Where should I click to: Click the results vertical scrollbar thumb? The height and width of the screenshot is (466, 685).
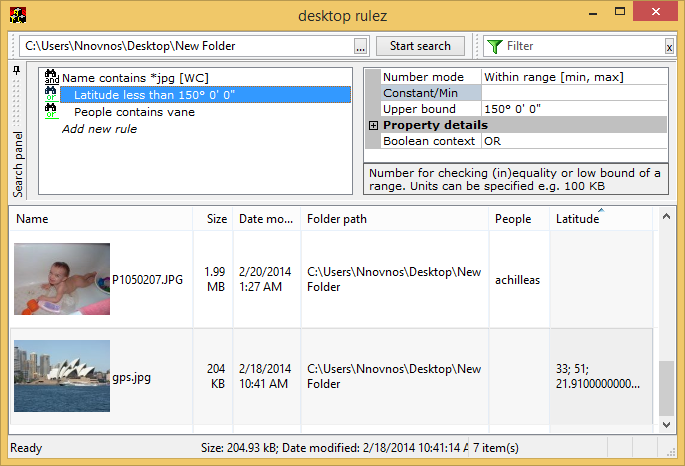pyautogui.click(x=666, y=388)
